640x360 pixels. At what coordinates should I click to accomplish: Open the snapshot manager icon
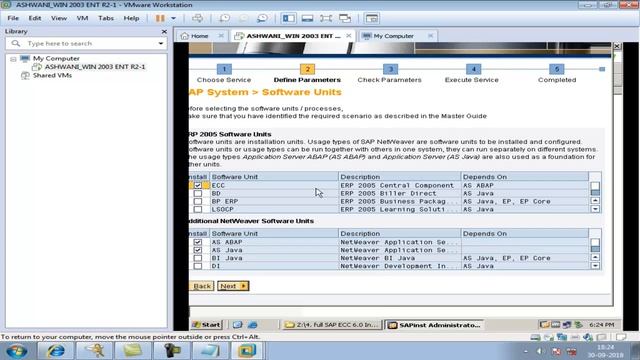(x=262, y=18)
